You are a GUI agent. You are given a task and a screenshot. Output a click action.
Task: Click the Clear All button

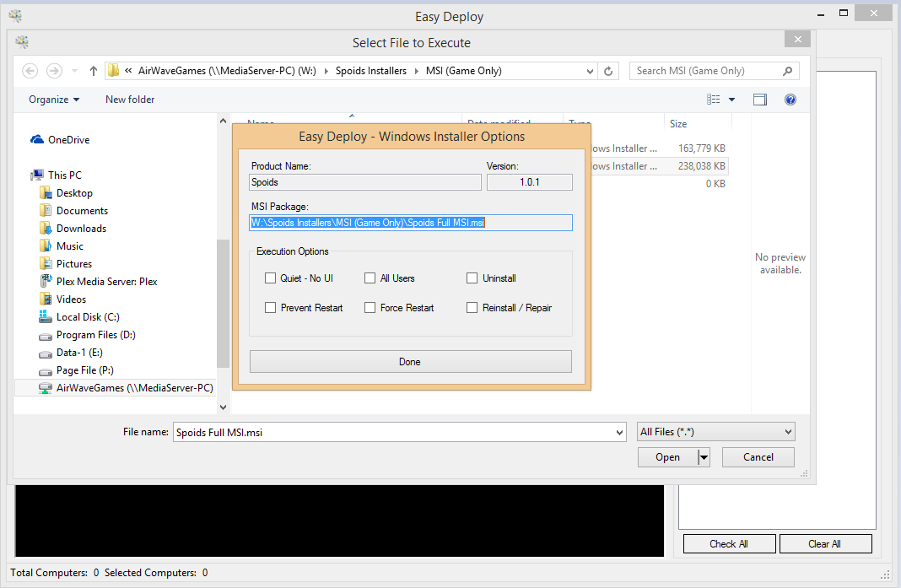click(x=825, y=544)
